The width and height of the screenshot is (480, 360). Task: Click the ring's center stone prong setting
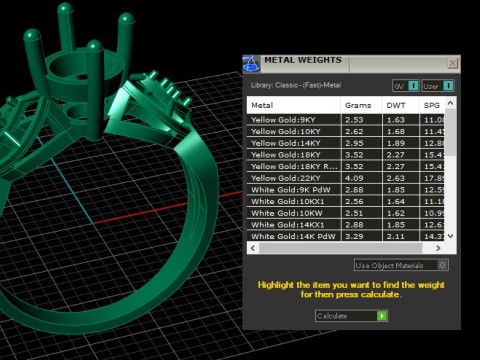coord(80,72)
